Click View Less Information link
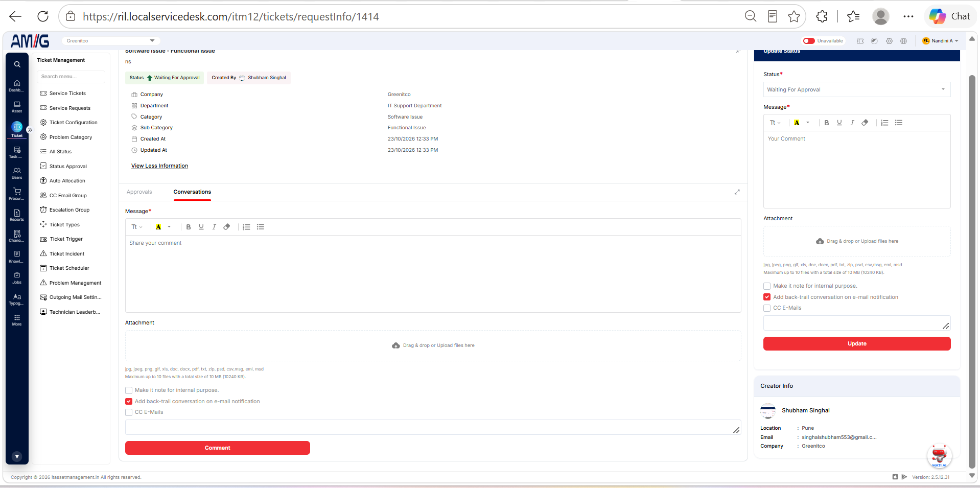 [x=159, y=166]
